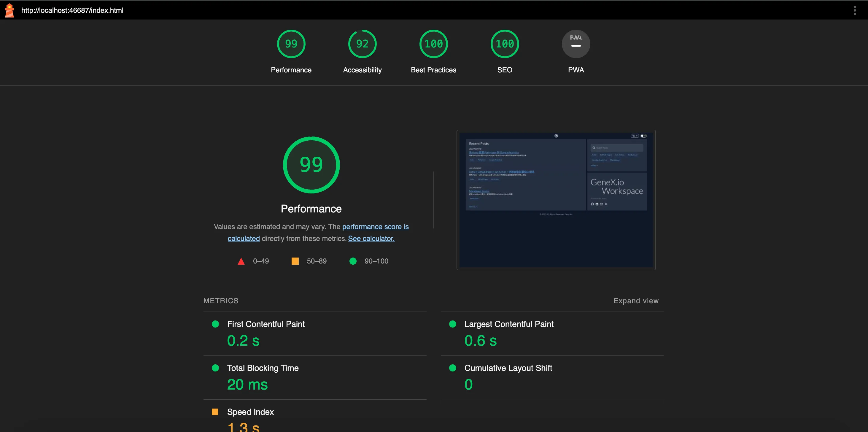Toggle Expand view for metrics
Image resolution: width=868 pixels, height=432 pixels.
[x=635, y=301]
